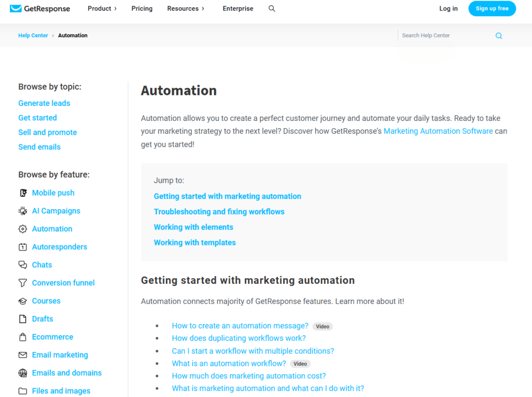The height and width of the screenshot is (397, 532).
Task: Open the Ecommerce feature link
Action: click(52, 337)
